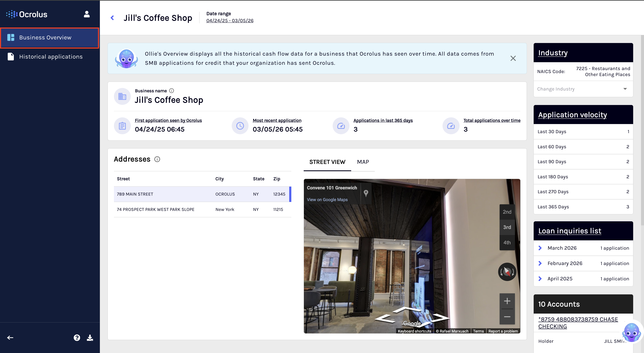
Task: Open the Change Industry dropdown
Action: [583, 89]
